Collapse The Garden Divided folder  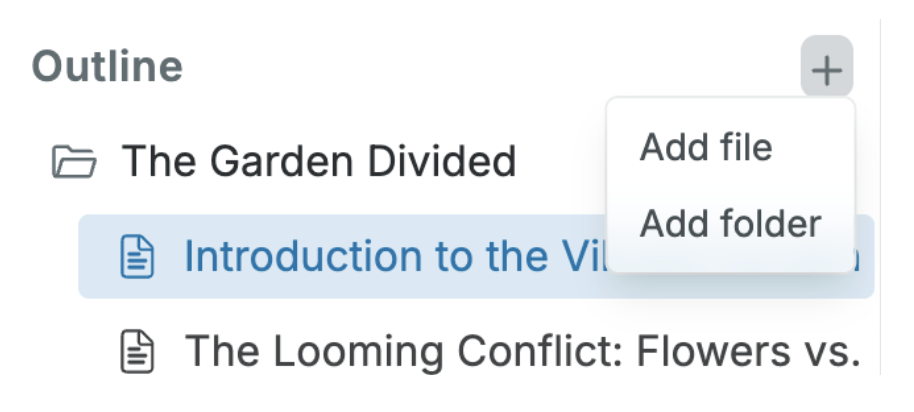pyautogui.click(x=74, y=161)
